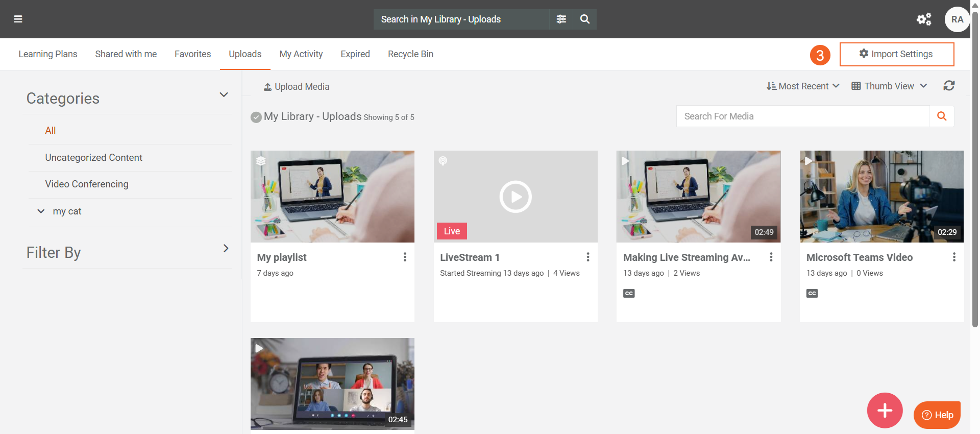
Task: Open the Recycle Bin tab
Action: (410, 54)
